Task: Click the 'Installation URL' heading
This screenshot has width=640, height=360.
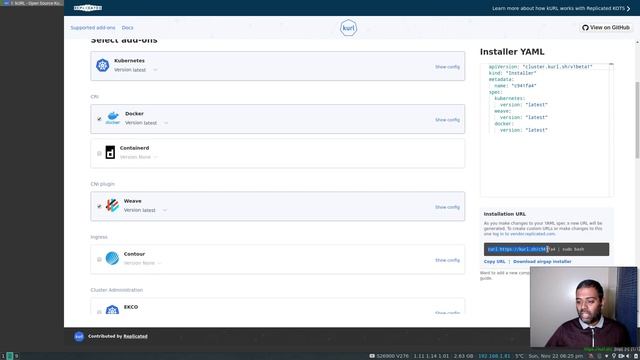Action: (x=504, y=214)
